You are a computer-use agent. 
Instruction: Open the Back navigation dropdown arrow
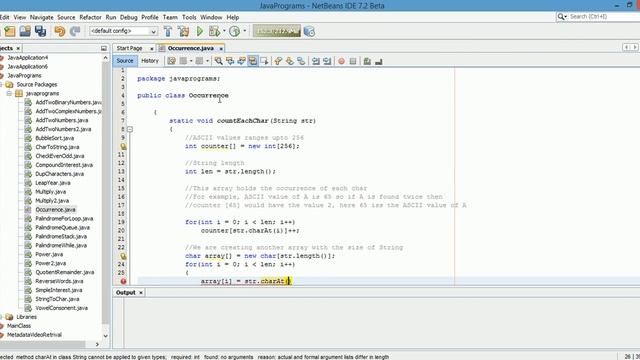coord(191,61)
